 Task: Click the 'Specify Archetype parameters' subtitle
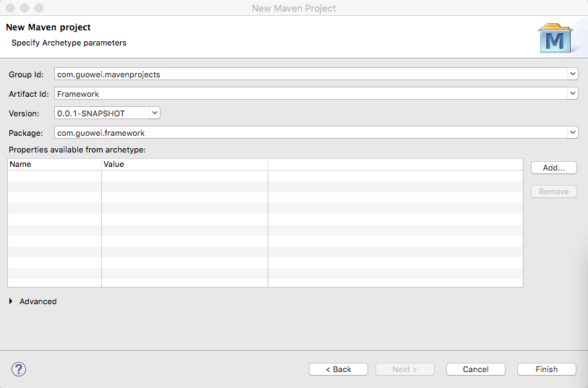69,43
